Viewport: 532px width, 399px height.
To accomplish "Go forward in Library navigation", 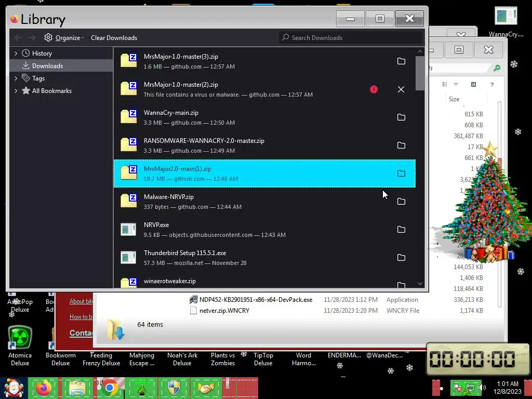I will 32,37.
